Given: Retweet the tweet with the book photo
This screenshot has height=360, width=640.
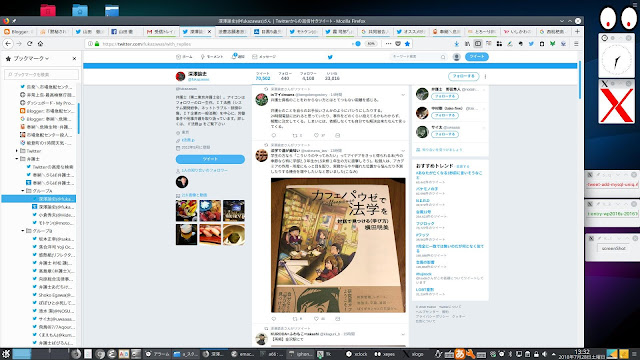Looking at the screenshot, I should pyautogui.click(x=295, y=319).
